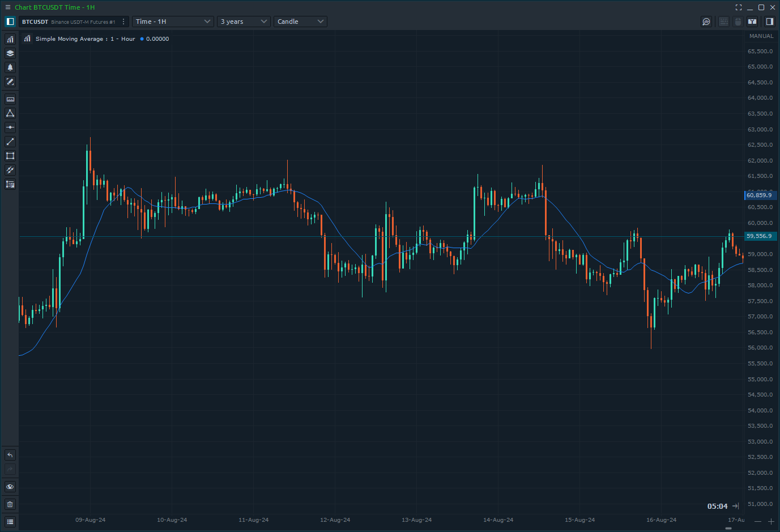
Task: Open the 3 years history range dropdown
Action: (x=244, y=22)
